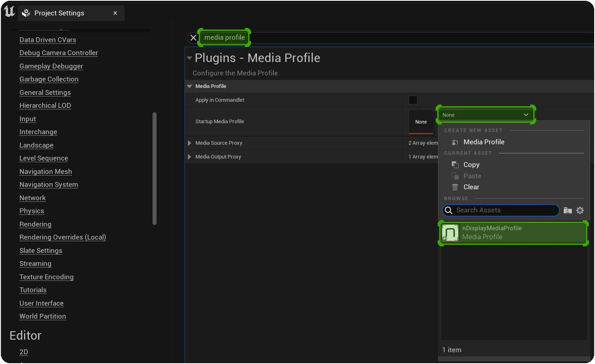Click the Clear trash icon
595x364 pixels.
click(x=455, y=187)
